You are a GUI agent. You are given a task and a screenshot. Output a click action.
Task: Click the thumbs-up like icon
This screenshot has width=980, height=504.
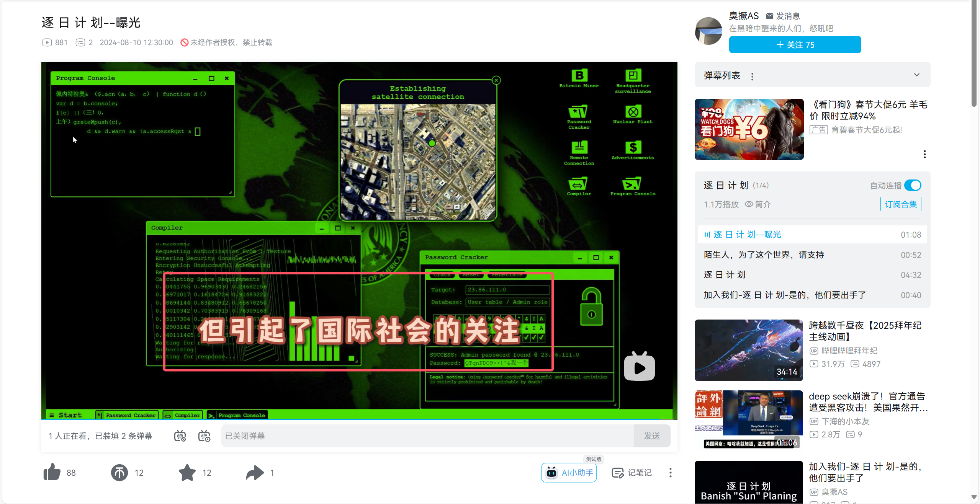52,472
